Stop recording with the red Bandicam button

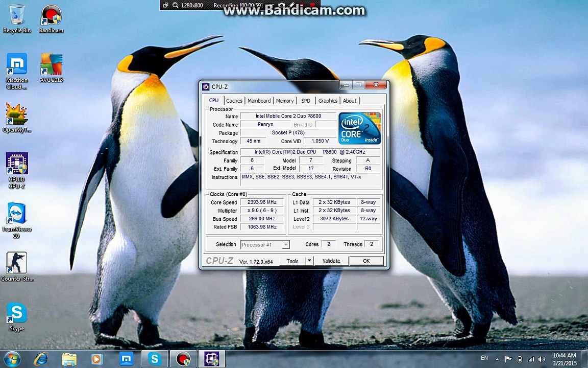click(x=312, y=5)
